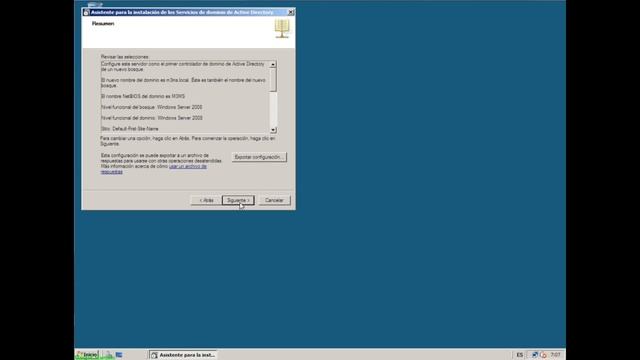Select the NetBIOS domain name line
This screenshot has width=640, height=360.
(x=143, y=96)
